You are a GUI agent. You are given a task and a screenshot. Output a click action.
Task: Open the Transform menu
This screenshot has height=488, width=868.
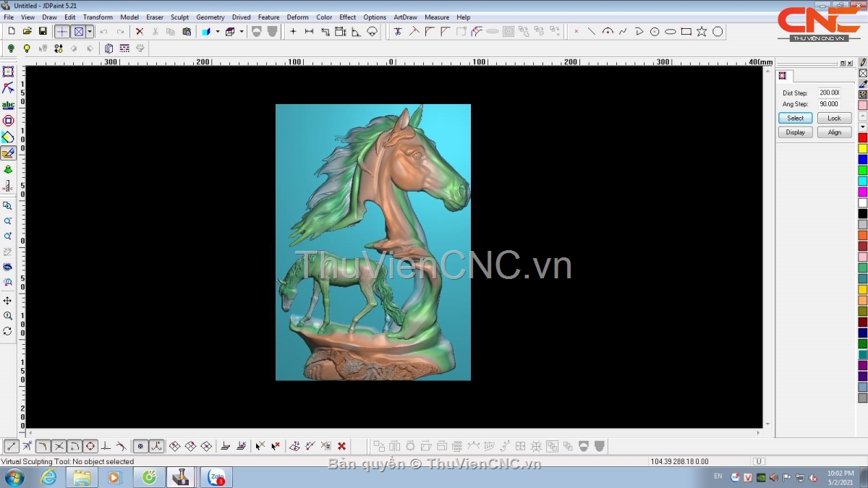98,17
